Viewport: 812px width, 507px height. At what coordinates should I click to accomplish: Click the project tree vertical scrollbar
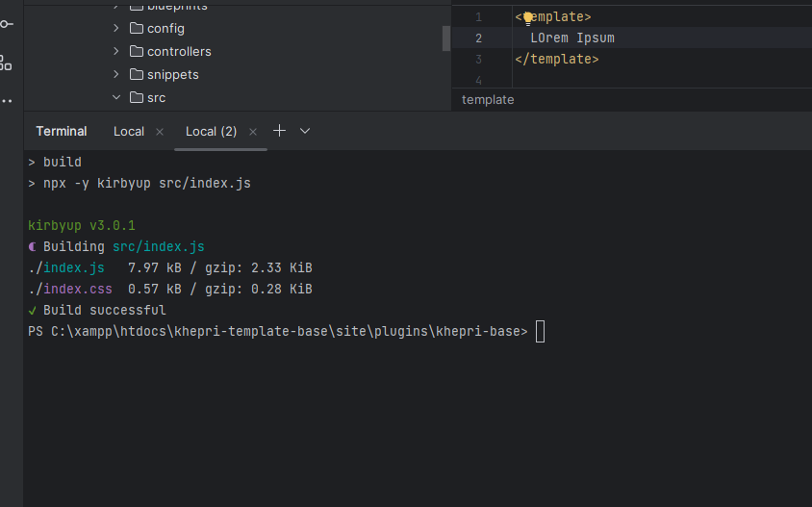pyautogui.click(x=446, y=38)
